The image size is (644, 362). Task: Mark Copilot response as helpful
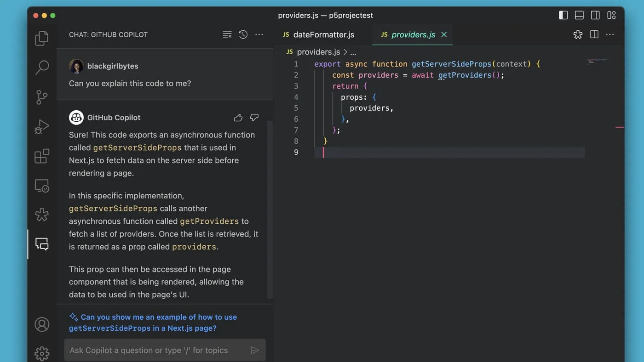238,118
